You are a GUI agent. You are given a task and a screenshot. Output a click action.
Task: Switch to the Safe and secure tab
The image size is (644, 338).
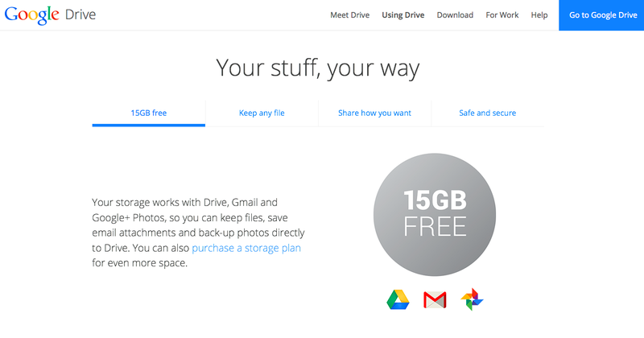pos(488,113)
